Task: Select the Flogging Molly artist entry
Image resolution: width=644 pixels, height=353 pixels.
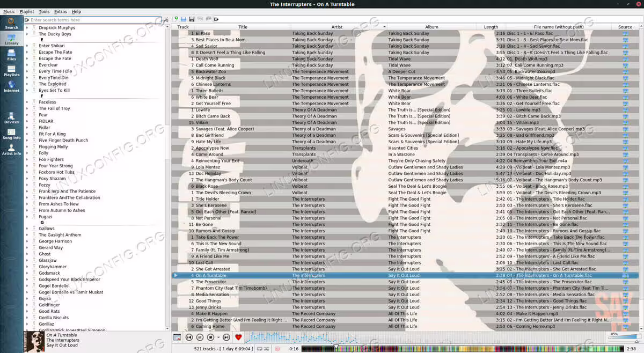Action: [x=53, y=146]
